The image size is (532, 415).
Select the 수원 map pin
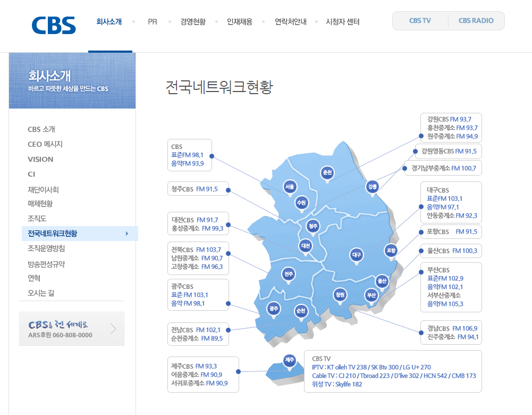tap(301, 204)
